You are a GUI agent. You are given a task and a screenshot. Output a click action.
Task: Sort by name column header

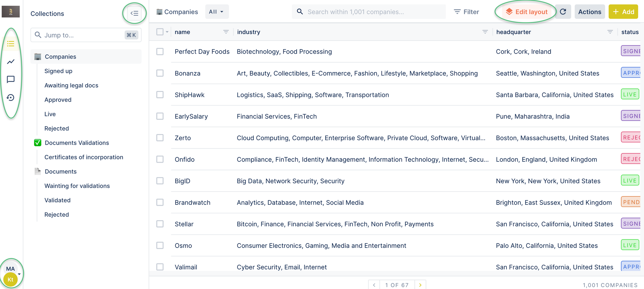coord(182,32)
